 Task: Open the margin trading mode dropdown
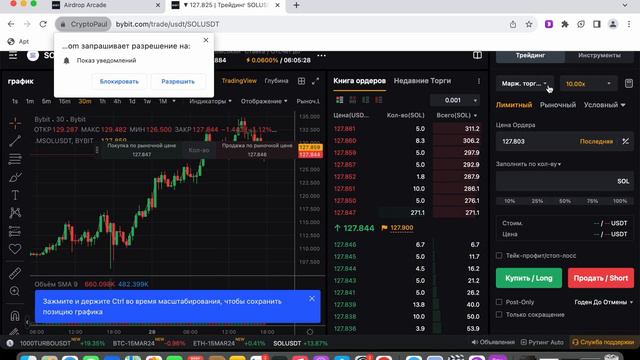[524, 84]
